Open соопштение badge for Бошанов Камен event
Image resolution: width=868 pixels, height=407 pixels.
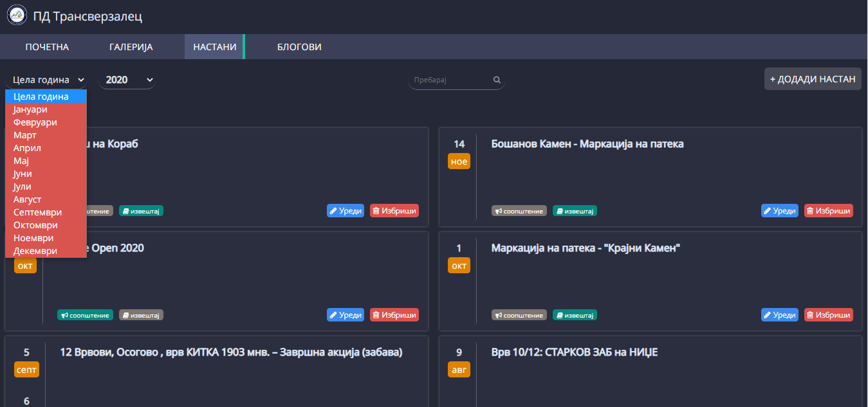(519, 211)
